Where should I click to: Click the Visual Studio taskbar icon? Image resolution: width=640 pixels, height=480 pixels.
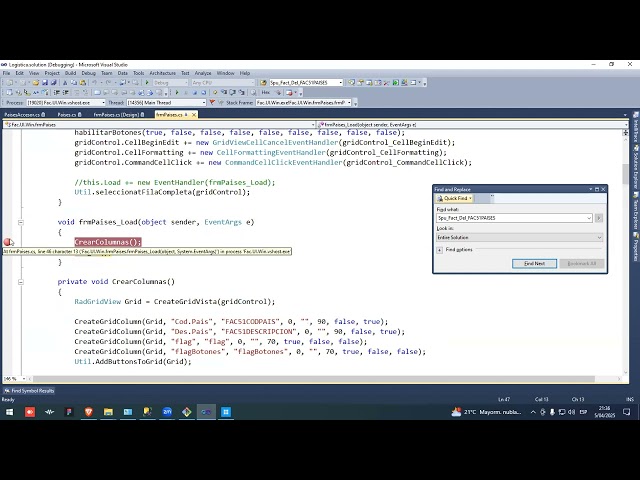pyautogui.click(x=206, y=412)
